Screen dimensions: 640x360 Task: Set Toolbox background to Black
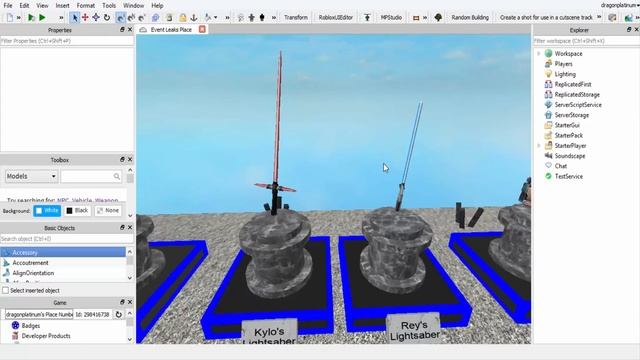[x=77, y=211]
